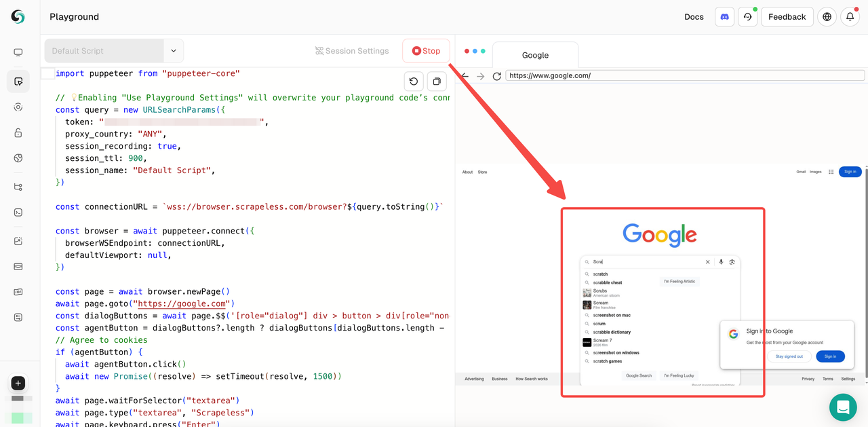Screen dimensions: 868x427
Task: Clear the Google search box with X
Action: click(x=707, y=262)
